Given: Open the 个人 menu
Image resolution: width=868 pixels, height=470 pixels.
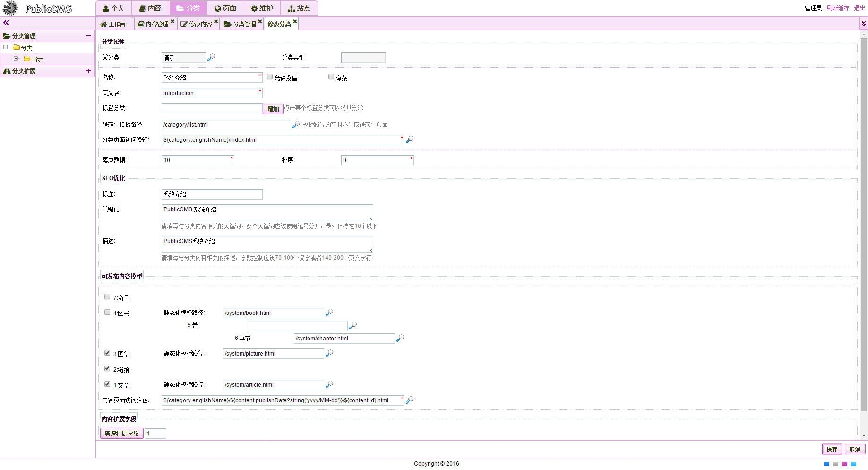Looking at the screenshot, I should coord(114,8).
